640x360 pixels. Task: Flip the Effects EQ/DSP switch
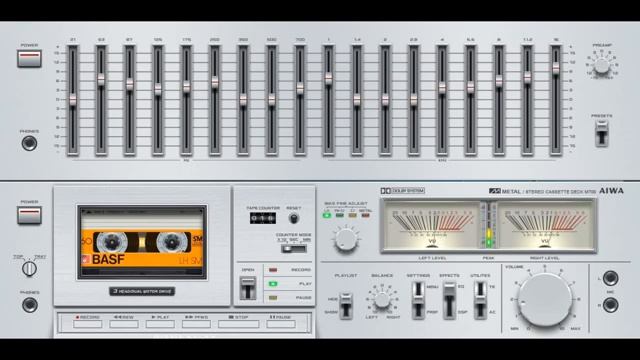[x=449, y=300]
